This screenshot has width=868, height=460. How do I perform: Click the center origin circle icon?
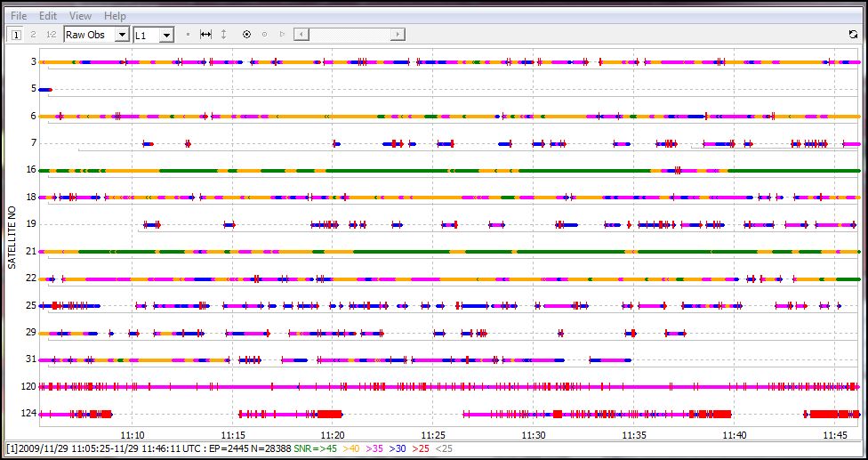point(246,35)
